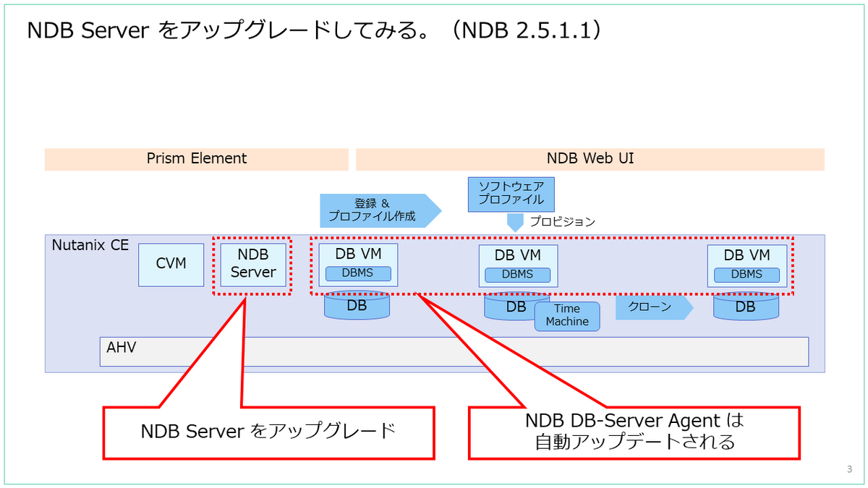Select the DB VM box under 登録 arrow
The image size is (868, 488).
tap(358, 265)
